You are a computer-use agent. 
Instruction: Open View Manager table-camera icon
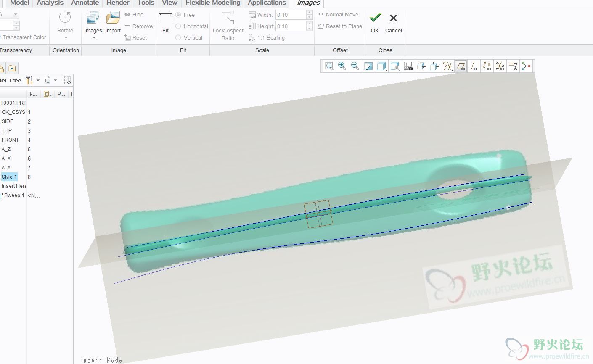click(408, 66)
